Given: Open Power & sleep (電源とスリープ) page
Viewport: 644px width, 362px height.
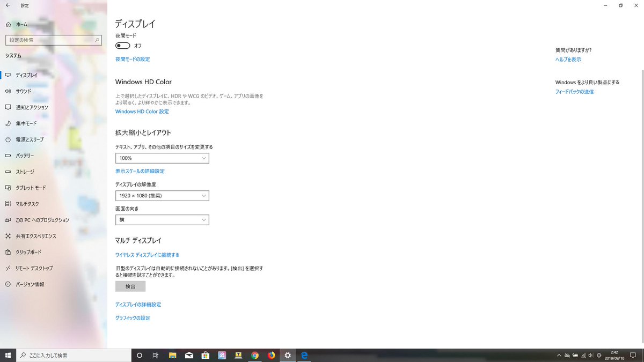Looking at the screenshot, I should pyautogui.click(x=54, y=139).
